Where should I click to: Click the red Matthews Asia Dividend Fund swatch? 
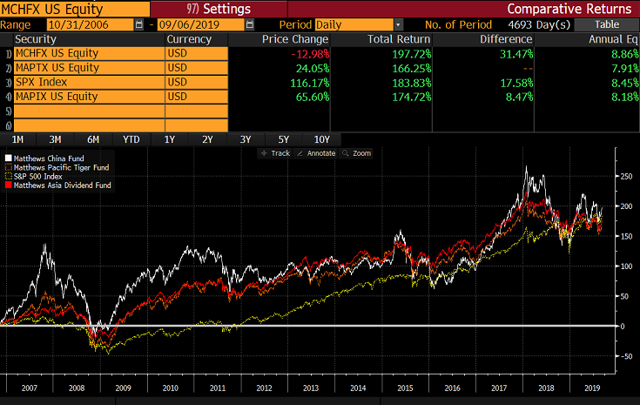tap(8, 185)
